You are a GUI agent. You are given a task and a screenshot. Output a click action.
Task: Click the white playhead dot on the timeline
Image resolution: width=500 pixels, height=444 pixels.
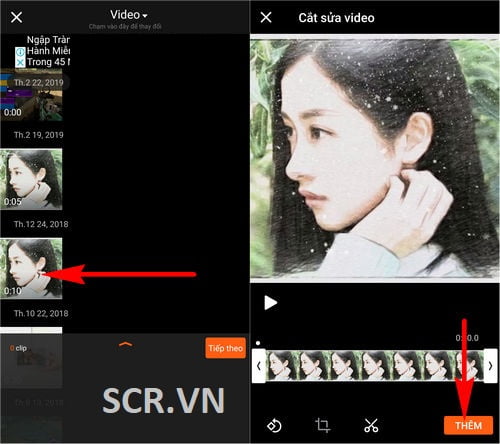tap(258, 343)
